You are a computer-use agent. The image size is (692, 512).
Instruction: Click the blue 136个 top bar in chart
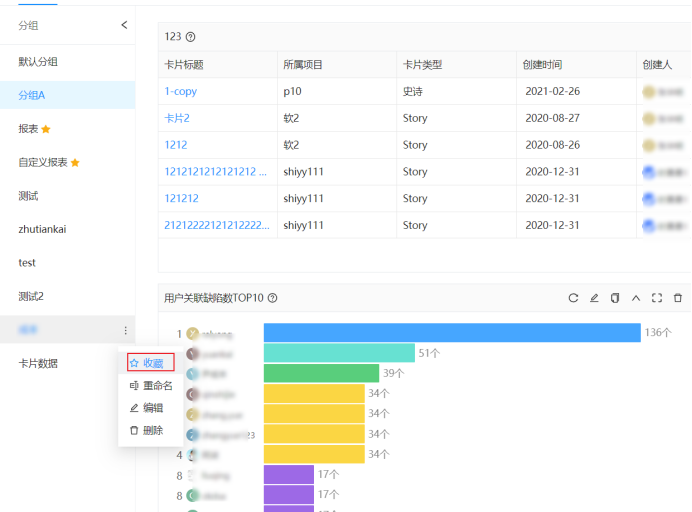pos(451,332)
